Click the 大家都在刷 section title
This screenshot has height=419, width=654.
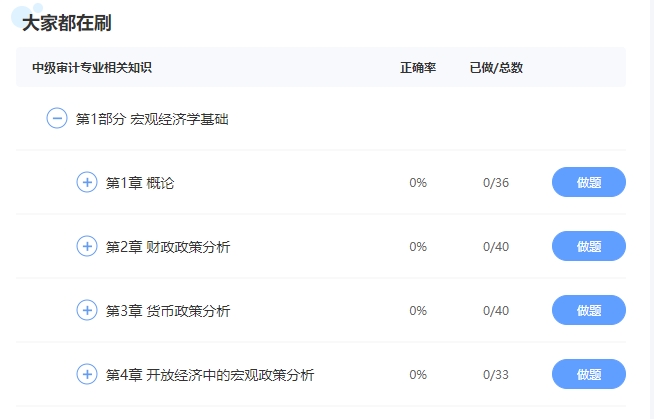click(x=67, y=23)
